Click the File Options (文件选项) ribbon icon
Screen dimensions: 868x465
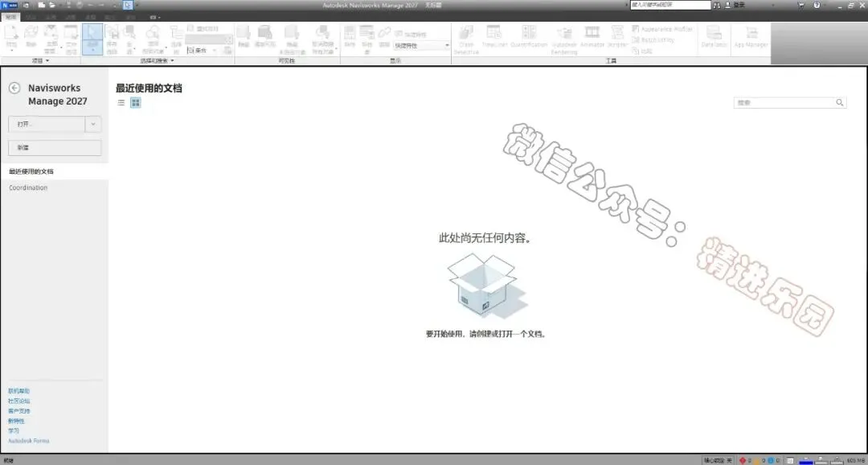click(71, 39)
